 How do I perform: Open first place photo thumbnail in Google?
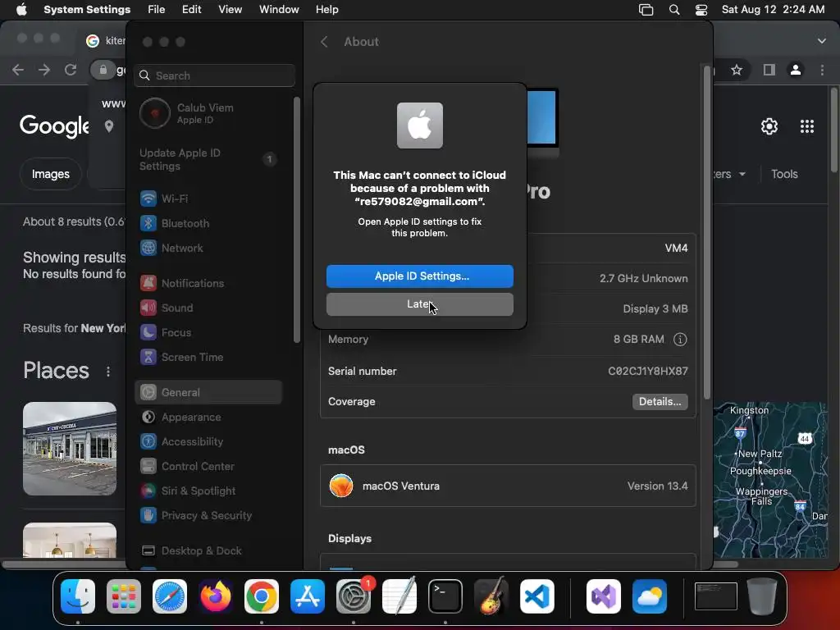70,449
